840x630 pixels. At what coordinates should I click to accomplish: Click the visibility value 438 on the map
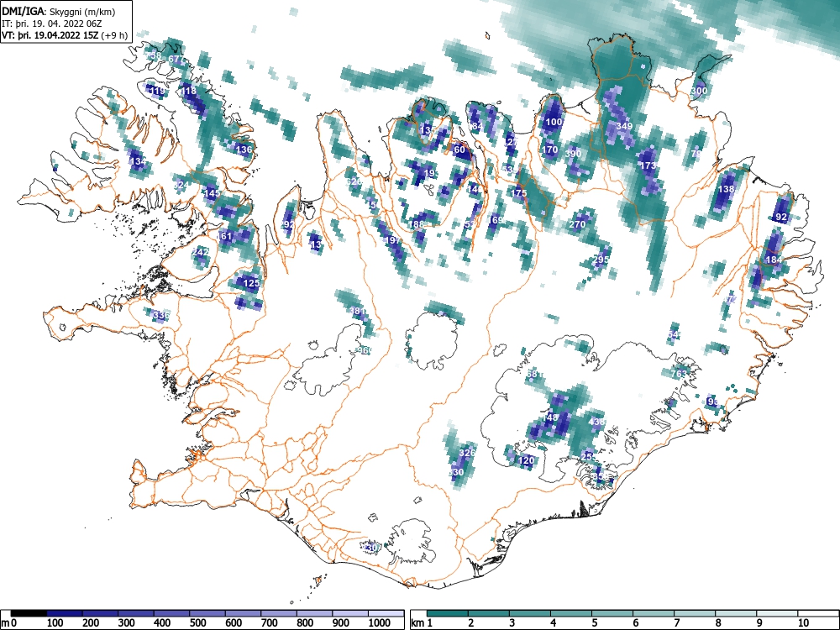(x=596, y=422)
